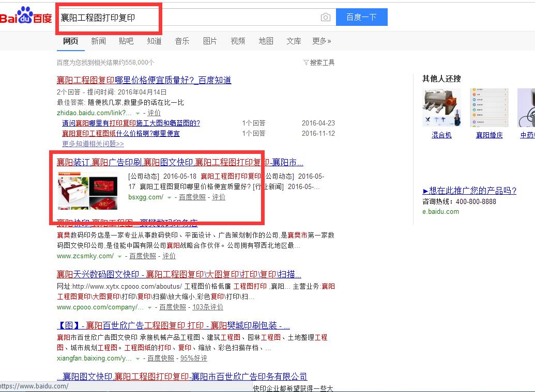Image resolution: width=535 pixels, height=392 pixels.
Task: Expand dropdown arrow next to bsxgg.com
Action: pos(169,197)
